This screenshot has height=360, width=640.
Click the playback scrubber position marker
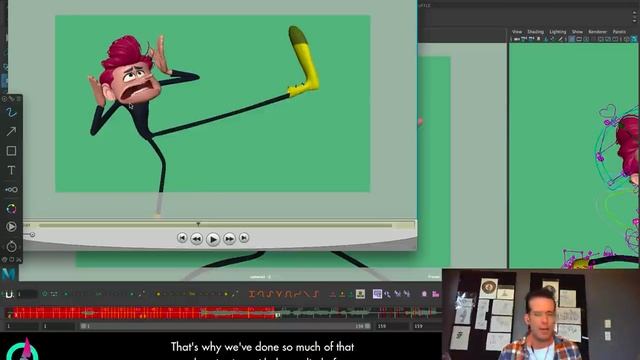(x=198, y=224)
